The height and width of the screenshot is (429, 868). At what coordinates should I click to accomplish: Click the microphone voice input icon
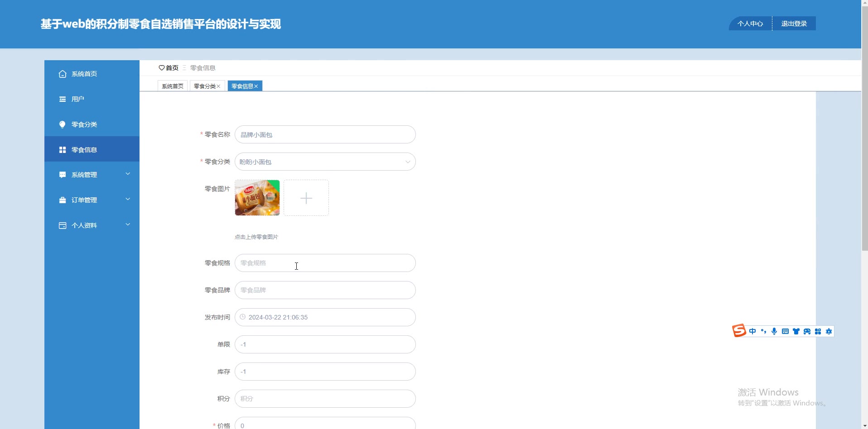(774, 331)
